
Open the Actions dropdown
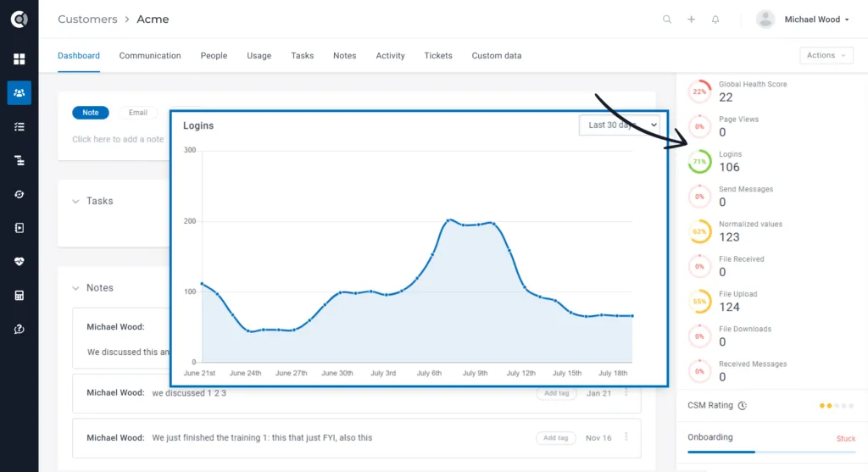pyautogui.click(x=826, y=55)
